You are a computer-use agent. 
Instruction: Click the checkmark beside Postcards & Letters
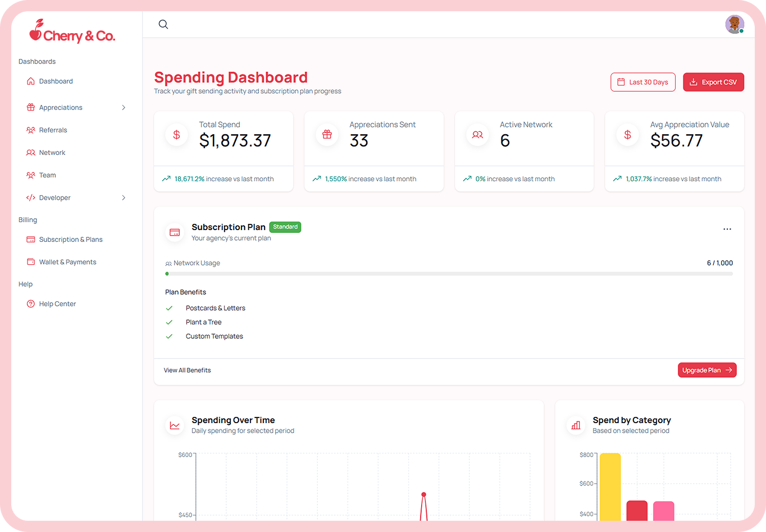coord(169,308)
